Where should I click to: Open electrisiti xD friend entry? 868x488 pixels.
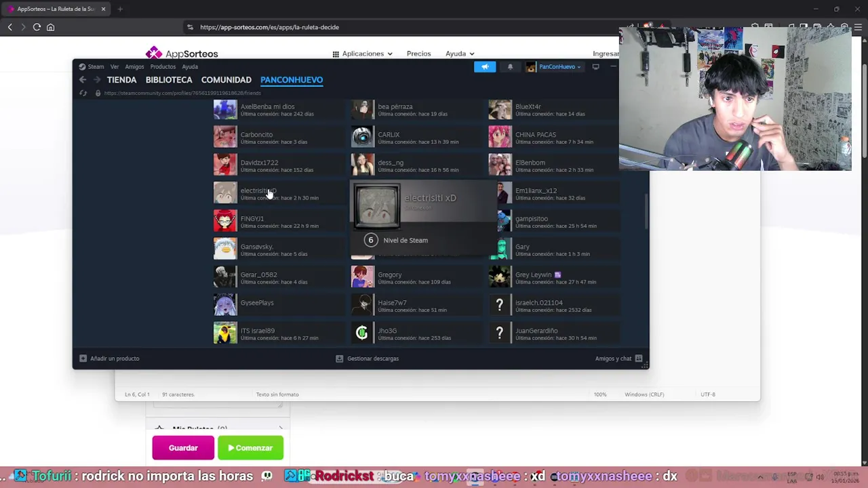[278, 193]
